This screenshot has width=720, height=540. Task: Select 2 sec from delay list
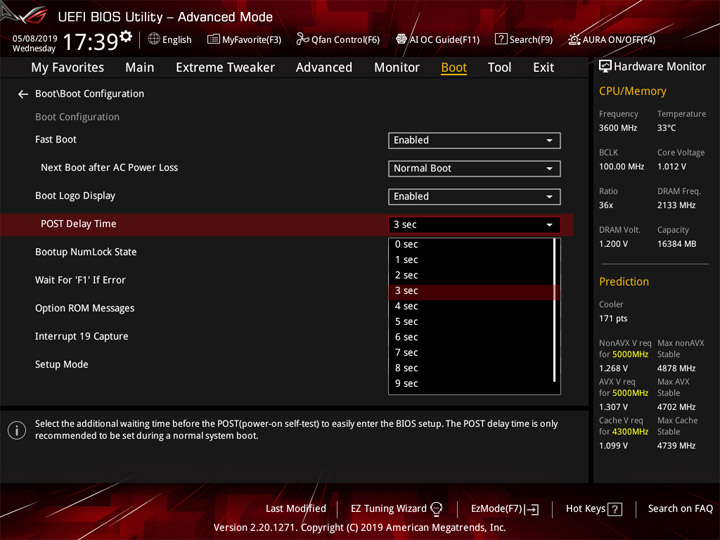pyautogui.click(x=471, y=276)
